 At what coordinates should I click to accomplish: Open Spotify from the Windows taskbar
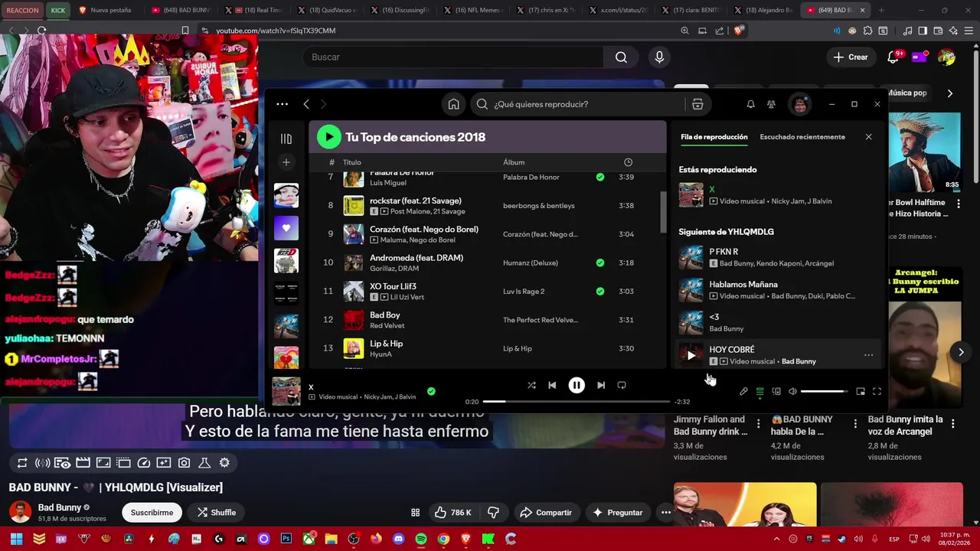click(x=420, y=539)
